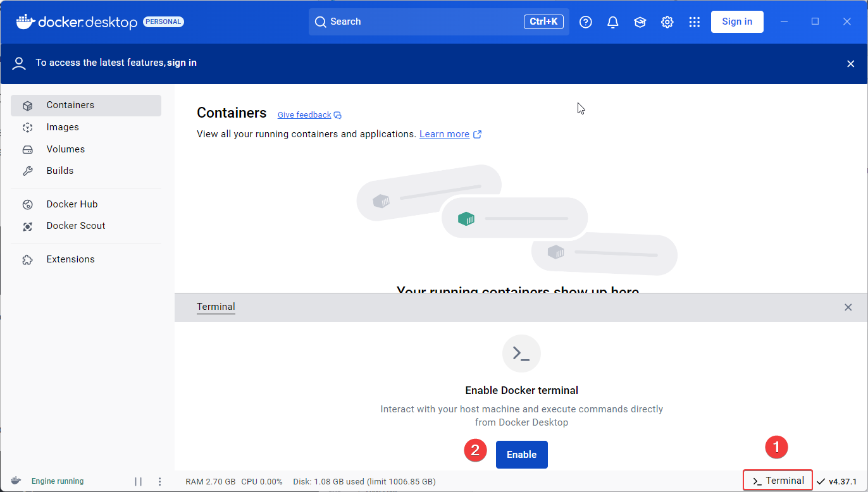Click the Disk usage status text
Screen dimensions: 868x492
pos(364,481)
